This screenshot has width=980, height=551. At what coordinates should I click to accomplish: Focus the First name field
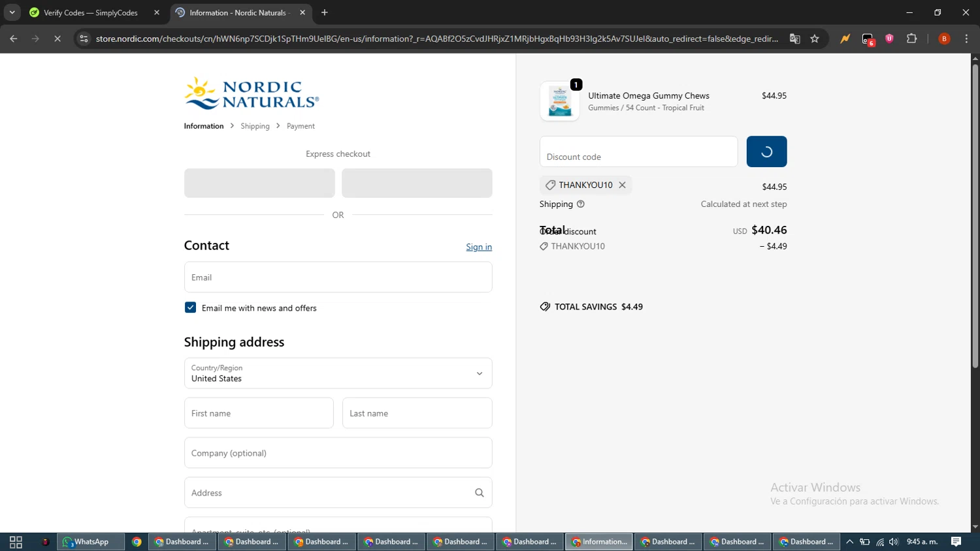259,413
